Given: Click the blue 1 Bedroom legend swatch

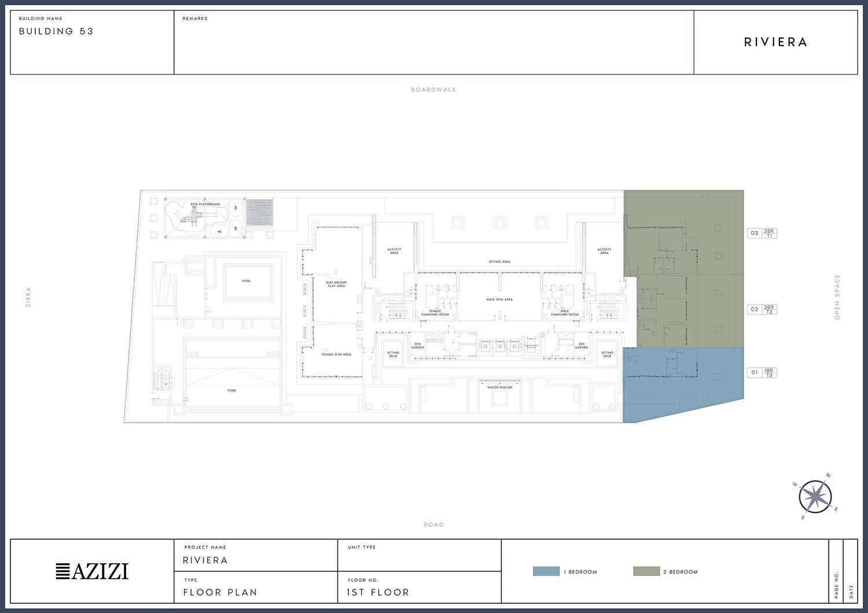Looking at the screenshot, I should (546, 571).
